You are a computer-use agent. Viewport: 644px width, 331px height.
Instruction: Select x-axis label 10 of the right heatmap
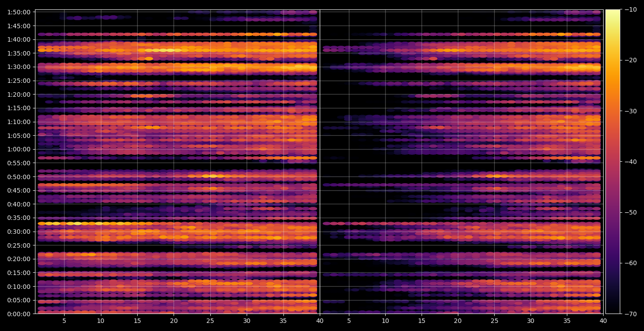pyautogui.click(x=385, y=321)
